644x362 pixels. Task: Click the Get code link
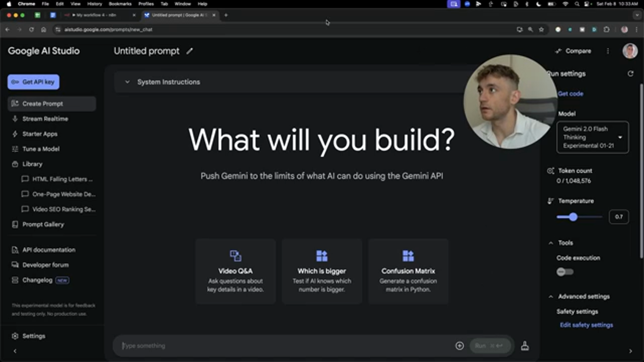pos(571,94)
